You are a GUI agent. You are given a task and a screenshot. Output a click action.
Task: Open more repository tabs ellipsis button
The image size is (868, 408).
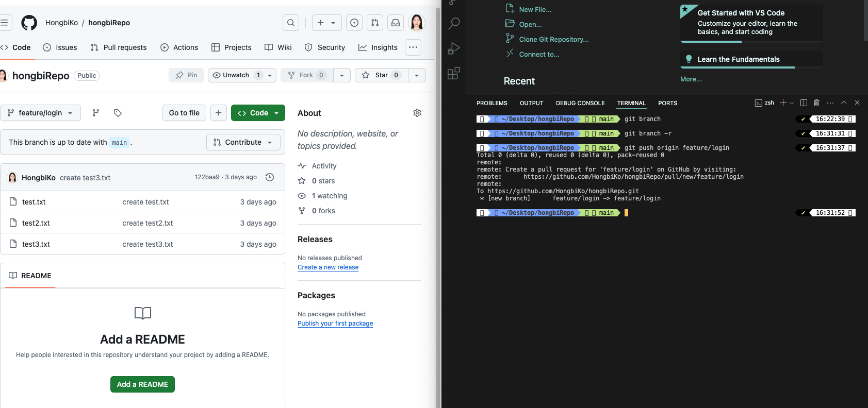tap(413, 47)
